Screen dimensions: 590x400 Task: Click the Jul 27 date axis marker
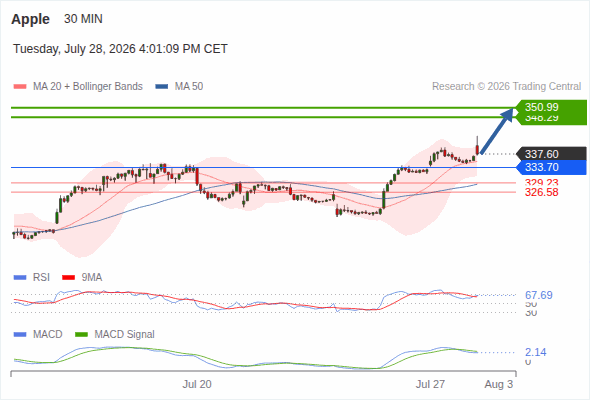[x=430, y=384]
